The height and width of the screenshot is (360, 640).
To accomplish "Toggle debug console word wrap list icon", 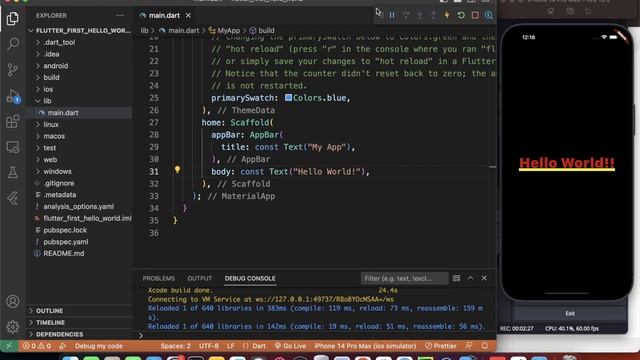I will point(456,278).
